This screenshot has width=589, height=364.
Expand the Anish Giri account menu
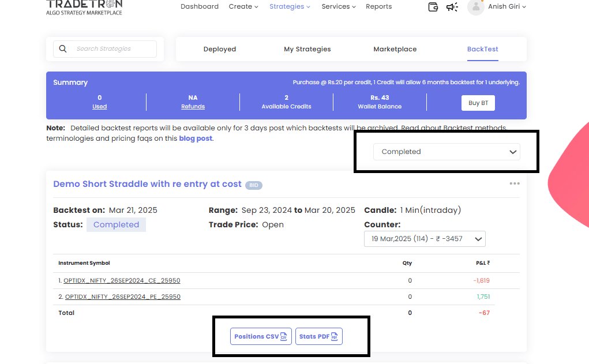pos(507,7)
